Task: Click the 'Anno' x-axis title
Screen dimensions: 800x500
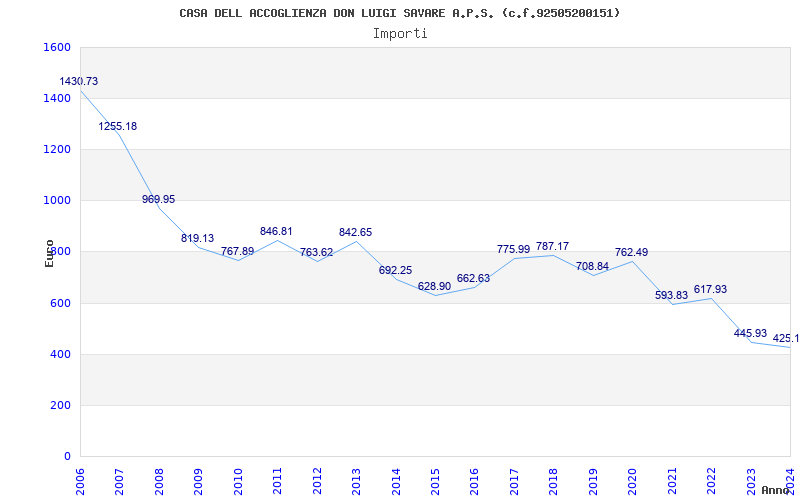Action: [776, 490]
